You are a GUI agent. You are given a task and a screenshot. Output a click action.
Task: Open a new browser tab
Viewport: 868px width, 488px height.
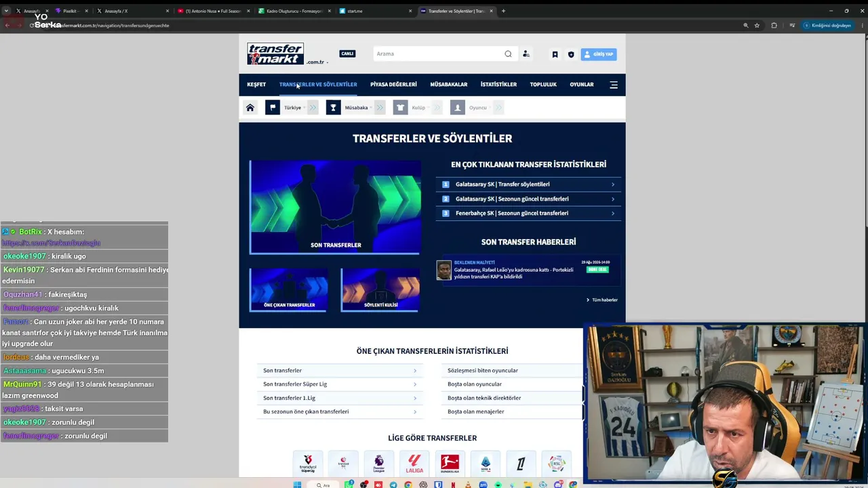click(503, 11)
